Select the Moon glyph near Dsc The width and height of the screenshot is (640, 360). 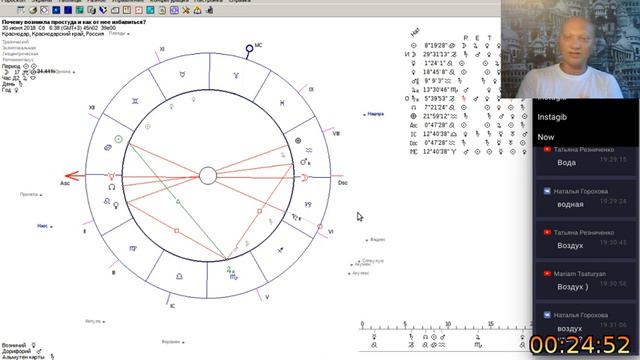(305, 177)
